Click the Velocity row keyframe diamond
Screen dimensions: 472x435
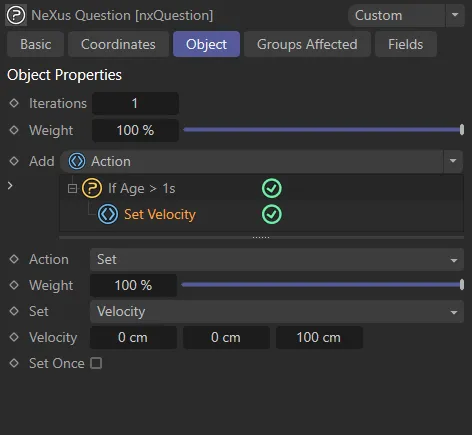point(14,337)
